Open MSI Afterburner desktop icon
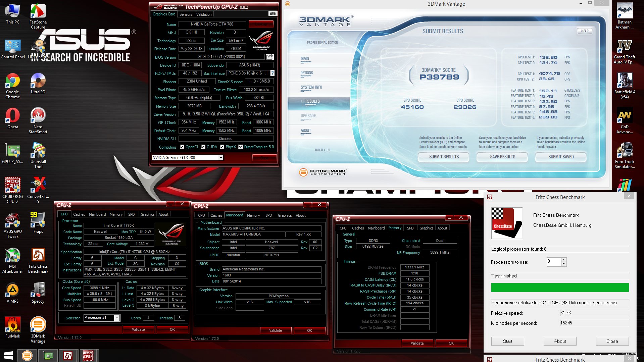Screen dimensions: 644x362 click(x=13, y=260)
